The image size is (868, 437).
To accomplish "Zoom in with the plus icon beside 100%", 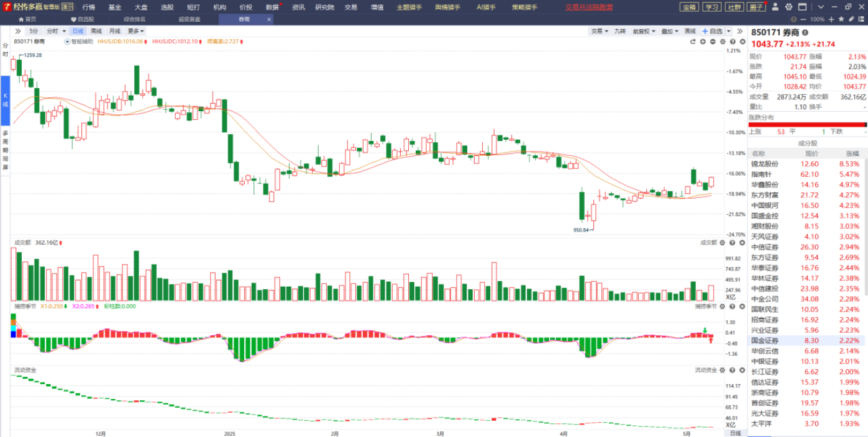I will pyautogui.click(x=830, y=19).
